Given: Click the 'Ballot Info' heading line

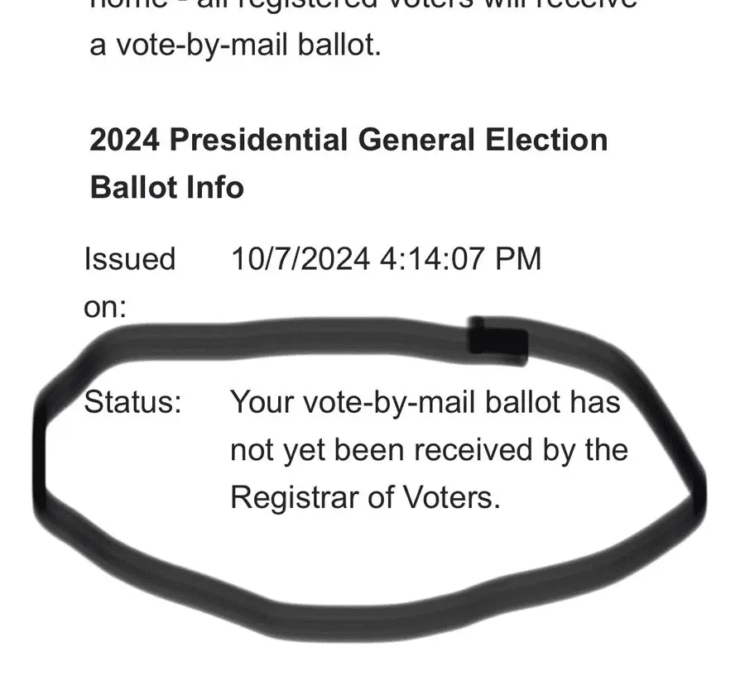Looking at the screenshot, I should (166, 188).
